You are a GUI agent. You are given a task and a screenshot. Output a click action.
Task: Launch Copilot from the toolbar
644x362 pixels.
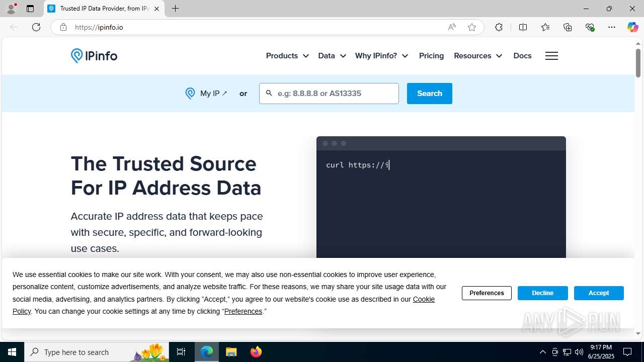tap(632, 27)
